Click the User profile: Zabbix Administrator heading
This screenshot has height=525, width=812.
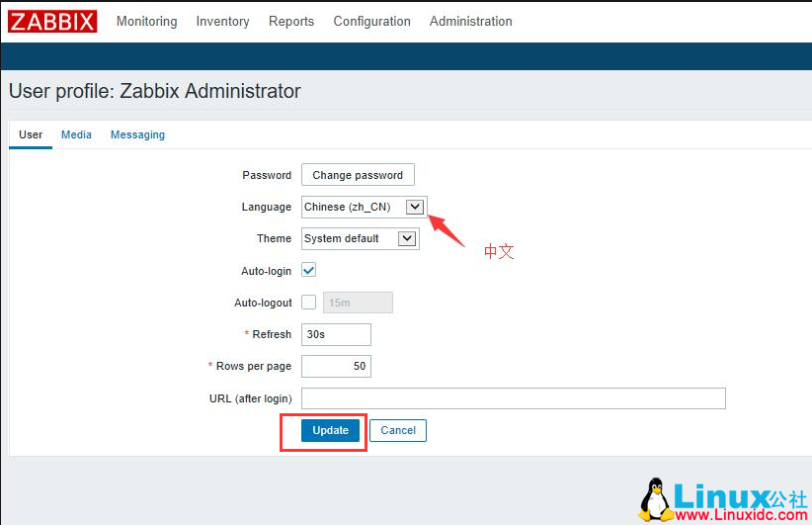pyautogui.click(x=155, y=91)
